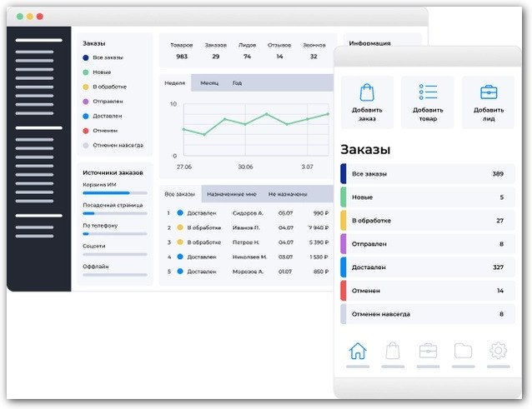Click the Корзина ИМ progress bar
Screen dimensions: 532x409
click(x=114, y=192)
